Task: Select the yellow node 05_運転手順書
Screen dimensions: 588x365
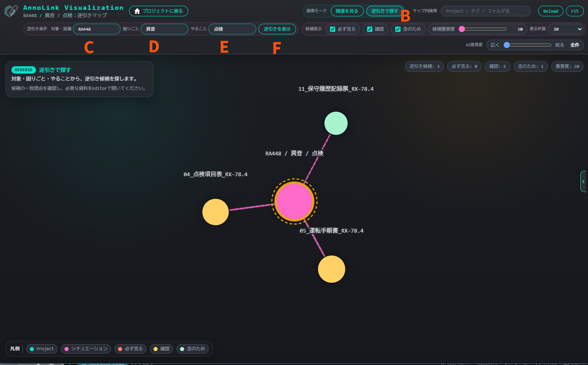Action: click(332, 269)
